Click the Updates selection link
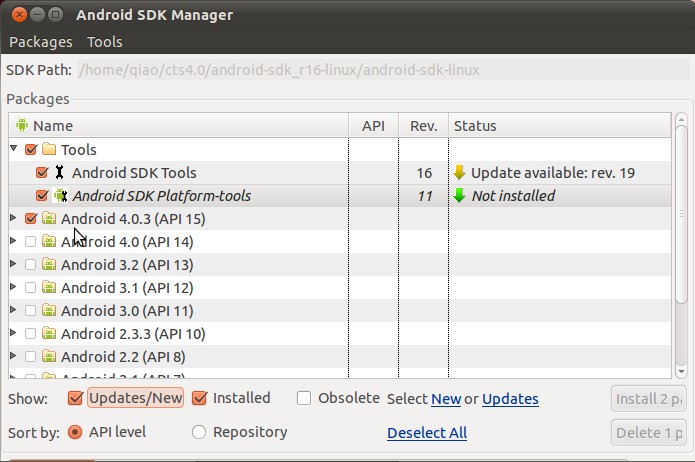Viewport: 695px width, 462px height. [510, 399]
